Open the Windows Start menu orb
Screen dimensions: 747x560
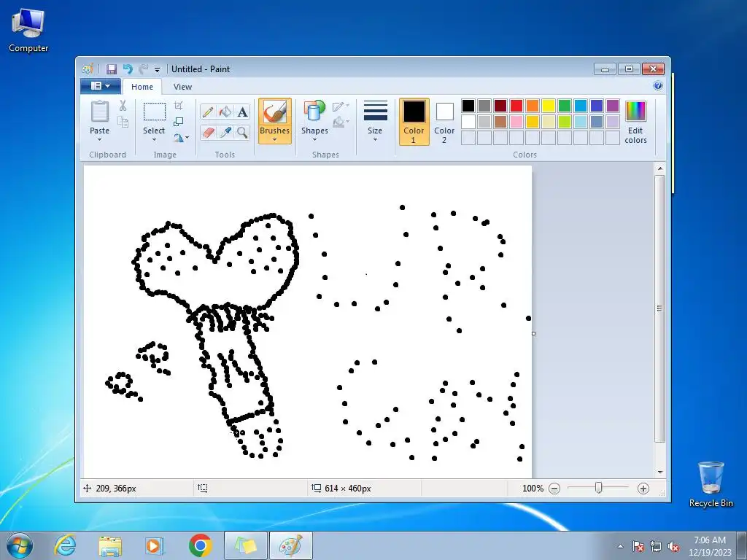pyautogui.click(x=20, y=545)
